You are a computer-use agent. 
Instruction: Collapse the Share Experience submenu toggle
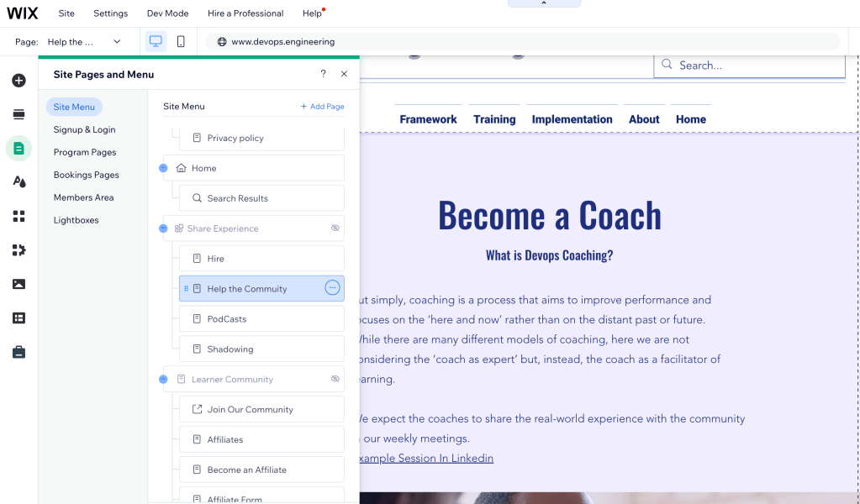pyautogui.click(x=163, y=228)
